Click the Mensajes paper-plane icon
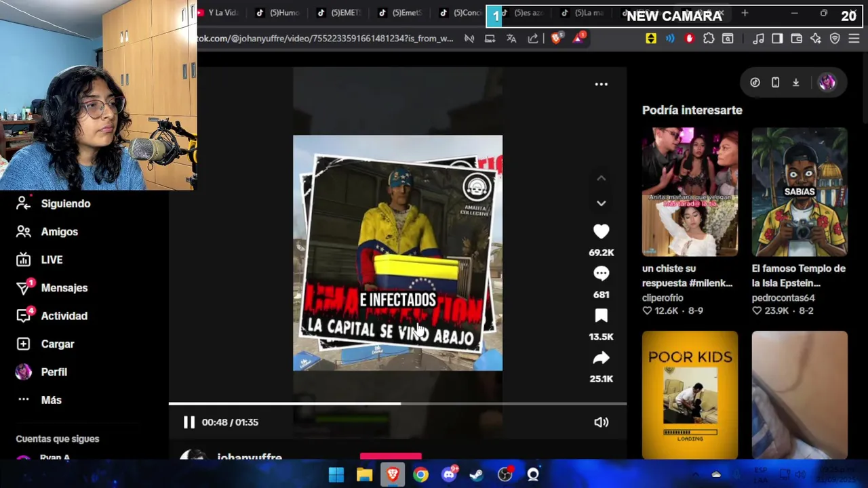This screenshot has height=488, width=868. (x=23, y=288)
